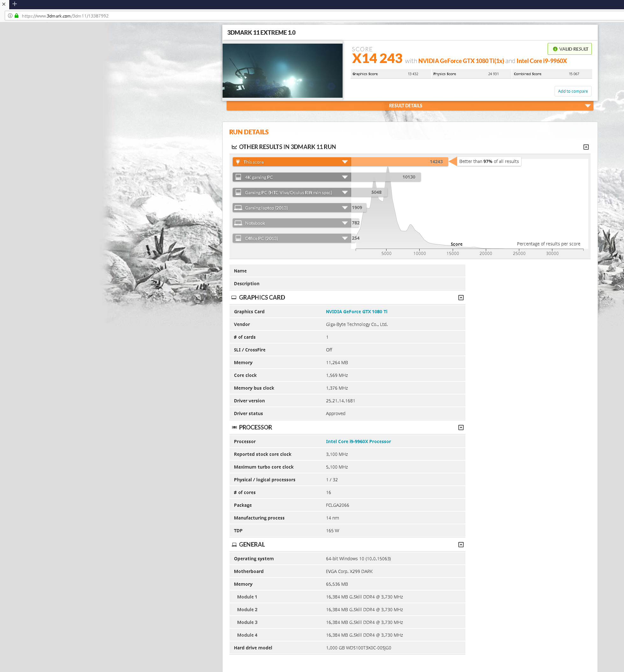Click the Module 1 memory value
The width and height of the screenshot is (624, 672).
(364, 597)
